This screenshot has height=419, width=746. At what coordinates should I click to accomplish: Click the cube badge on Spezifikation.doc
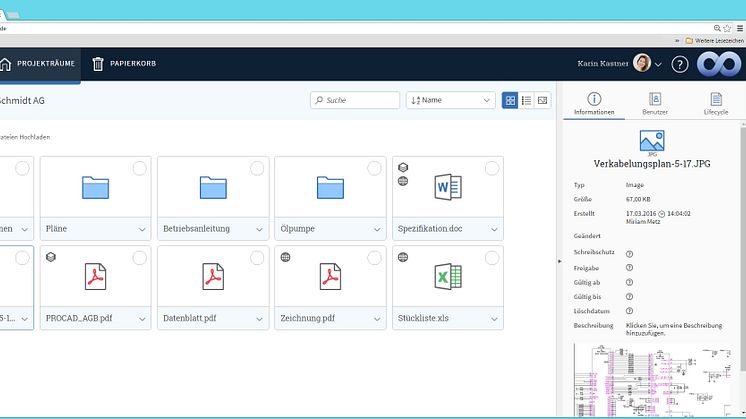tap(403, 167)
